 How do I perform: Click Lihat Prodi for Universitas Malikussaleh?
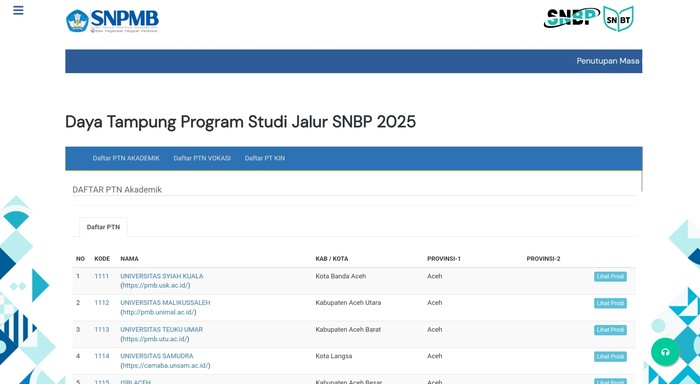click(x=610, y=303)
